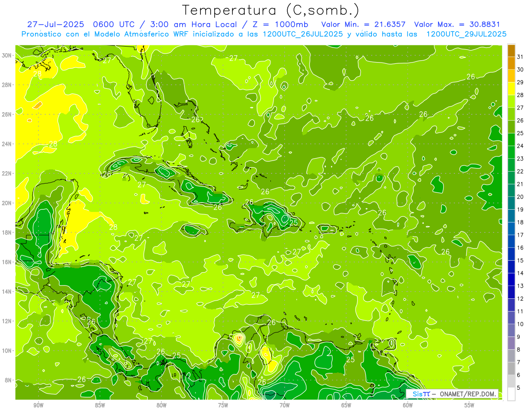This screenshot has height=411, width=532.
Task: Click the "12N" latitude axis label
Action: [8, 321]
